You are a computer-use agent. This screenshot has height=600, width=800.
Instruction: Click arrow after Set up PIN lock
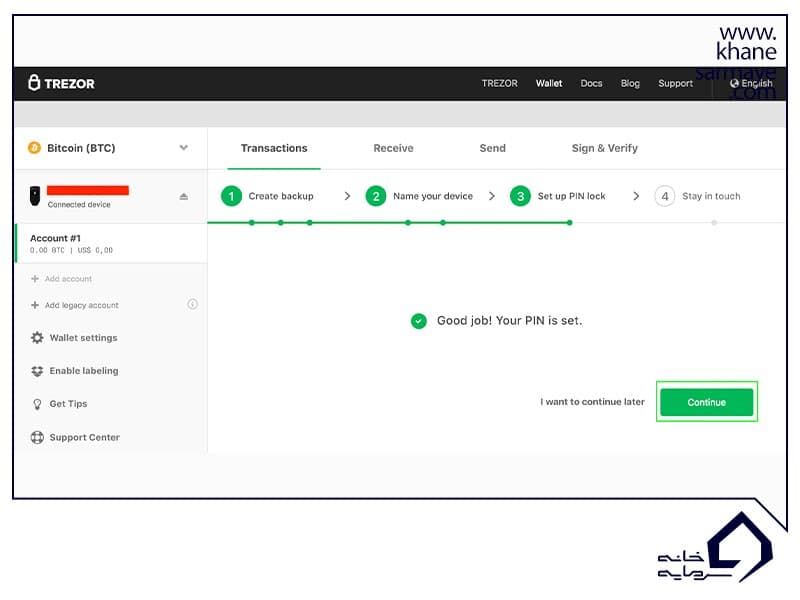click(x=636, y=196)
